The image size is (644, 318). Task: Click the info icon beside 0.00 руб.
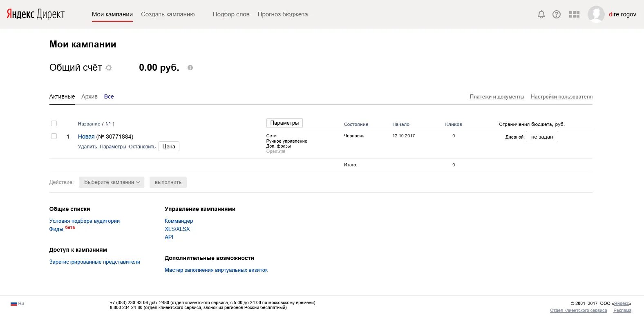pyautogui.click(x=190, y=68)
